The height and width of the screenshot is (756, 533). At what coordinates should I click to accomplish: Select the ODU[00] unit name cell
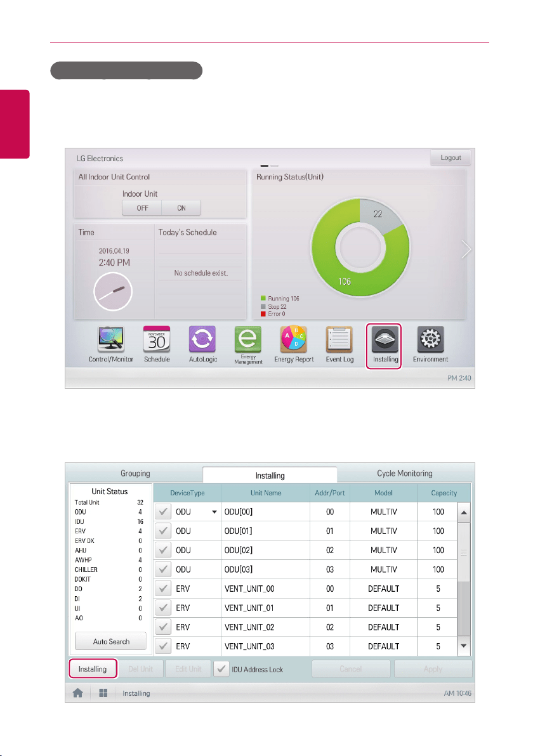point(266,512)
